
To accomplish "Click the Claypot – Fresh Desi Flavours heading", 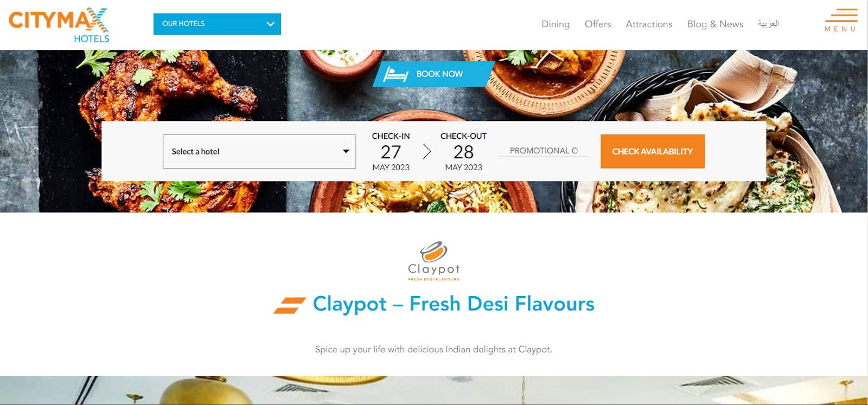I will tap(454, 304).
